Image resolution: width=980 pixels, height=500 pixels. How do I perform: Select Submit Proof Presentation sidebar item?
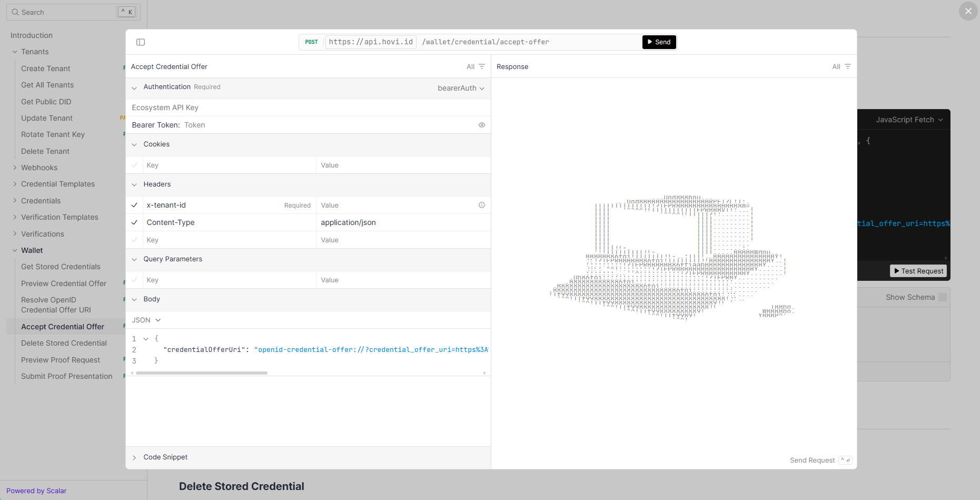(66, 376)
